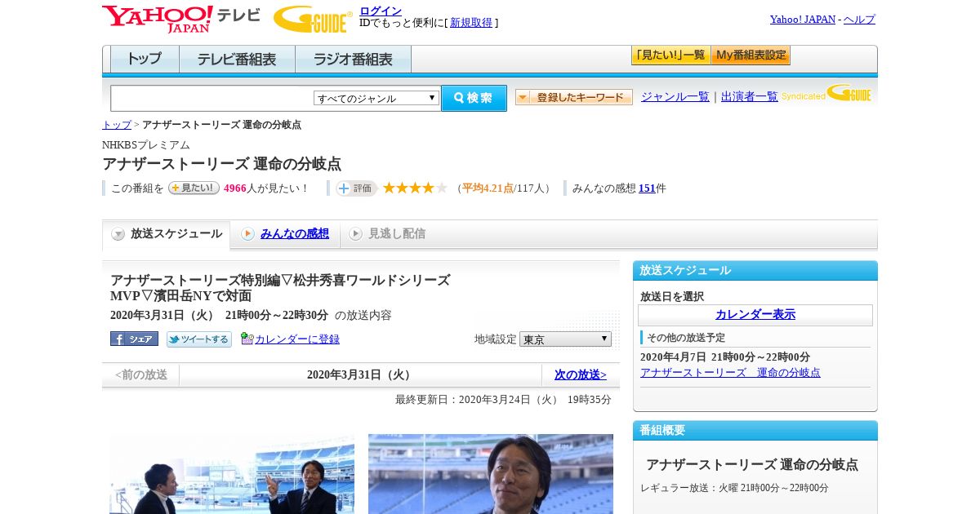Viewport: 980px width, 514px height.
Task: Click the 4966 want-to-watch count
Action: (235, 188)
